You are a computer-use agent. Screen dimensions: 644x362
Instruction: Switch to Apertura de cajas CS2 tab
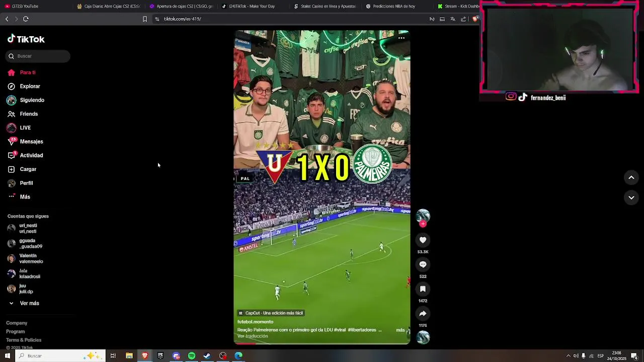[x=181, y=6]
